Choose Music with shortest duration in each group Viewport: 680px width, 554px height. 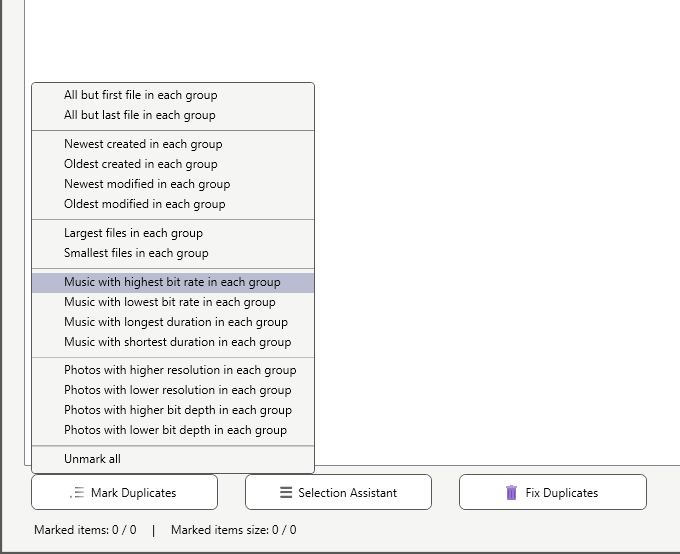tap(173, 342)
